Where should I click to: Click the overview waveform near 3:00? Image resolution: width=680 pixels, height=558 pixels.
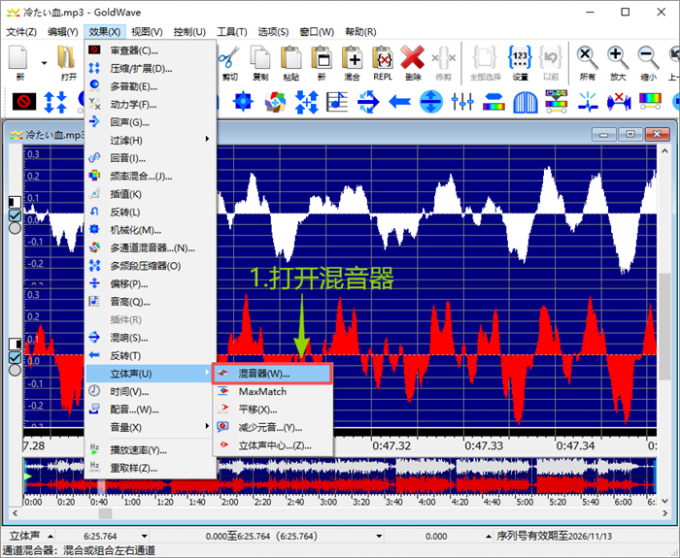point(328,476)
